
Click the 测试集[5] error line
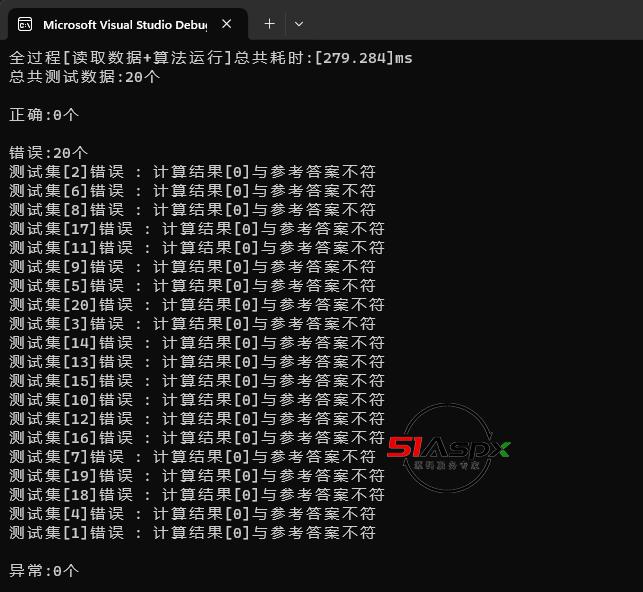tap(192, 286)
